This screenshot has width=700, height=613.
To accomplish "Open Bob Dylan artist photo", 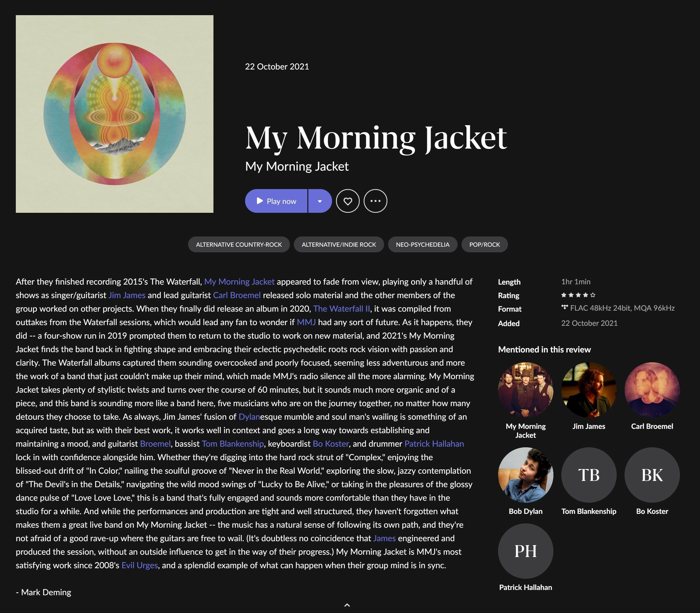I will click(525, 475).
